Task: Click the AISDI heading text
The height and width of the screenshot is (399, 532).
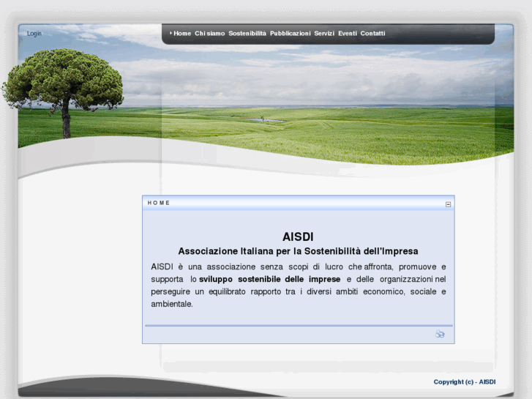Action: (x=298, y=237)
